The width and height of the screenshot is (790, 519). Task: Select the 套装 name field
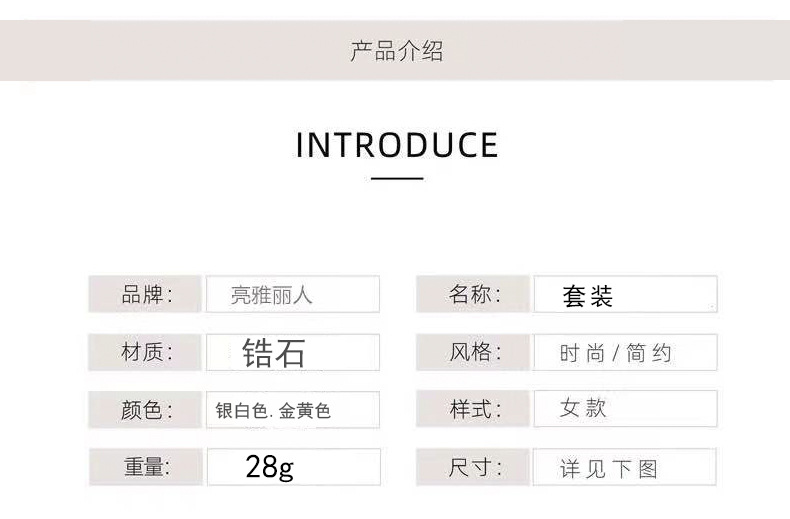pos(624,295)
